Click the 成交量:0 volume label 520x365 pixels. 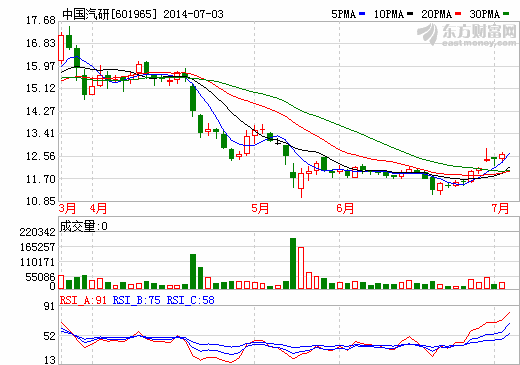[83, 226]
